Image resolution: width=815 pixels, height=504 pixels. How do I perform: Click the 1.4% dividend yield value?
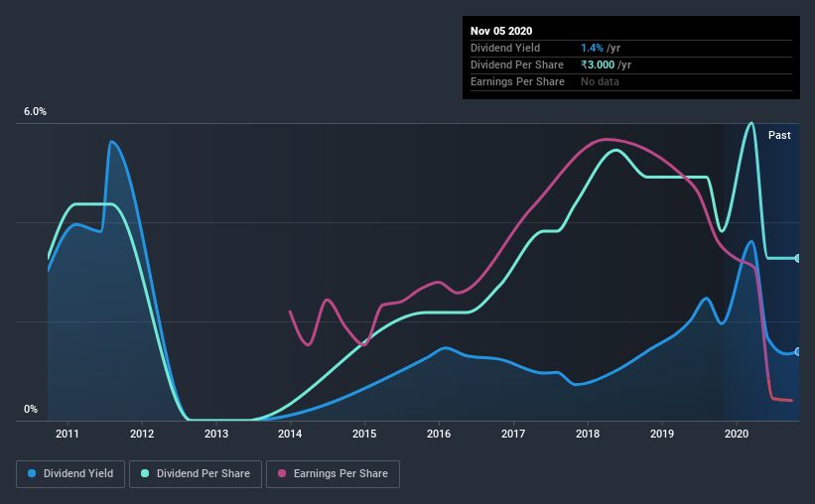coord(592,48)
